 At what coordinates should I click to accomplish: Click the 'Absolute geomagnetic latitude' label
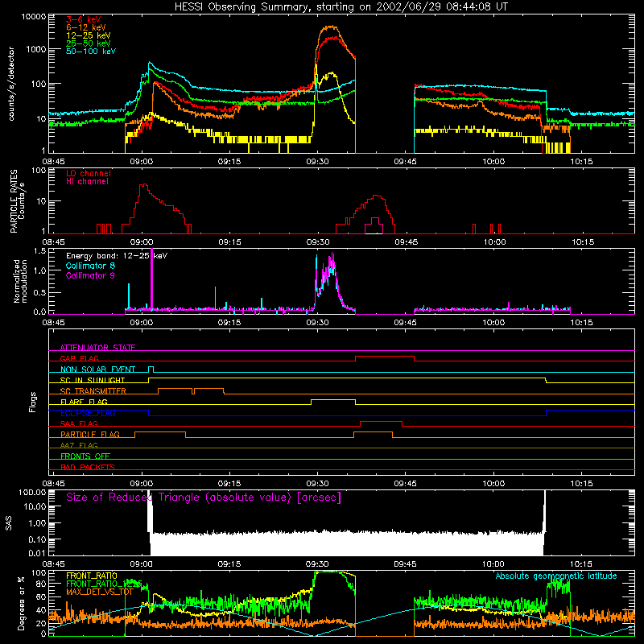(556, 576)
